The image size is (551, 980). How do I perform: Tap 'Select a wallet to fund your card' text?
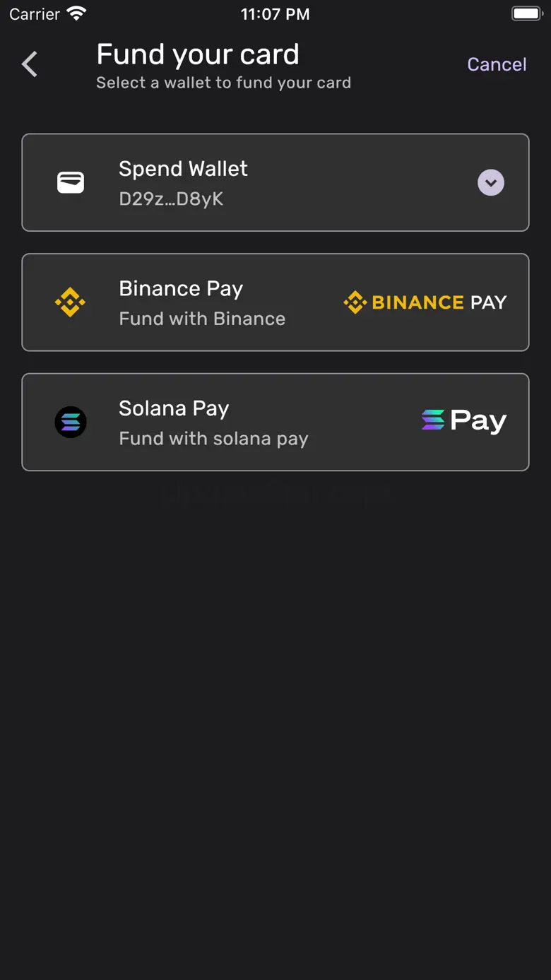click(223, 83)
